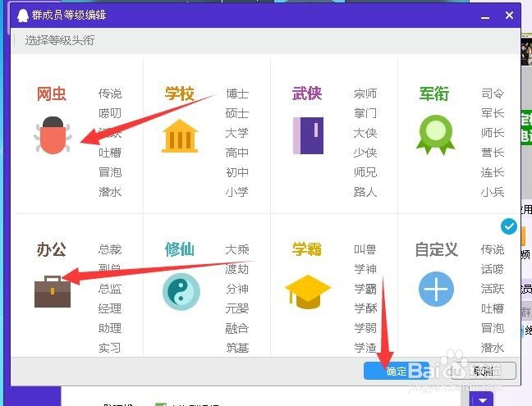Screen dimensions: 532x406
Task: Choose the 办公 briefcase icon
Action: tap(53, 291)
